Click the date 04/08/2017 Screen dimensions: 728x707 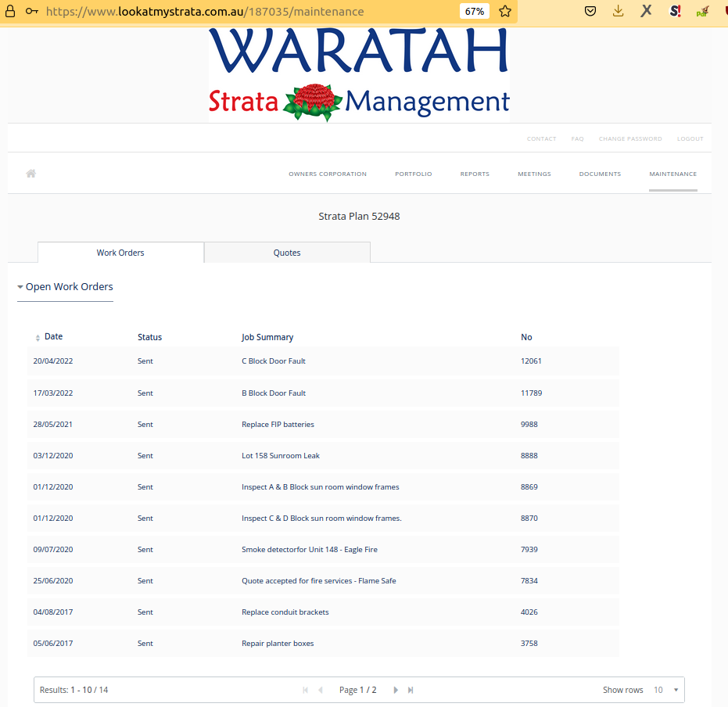click(53, 612)
